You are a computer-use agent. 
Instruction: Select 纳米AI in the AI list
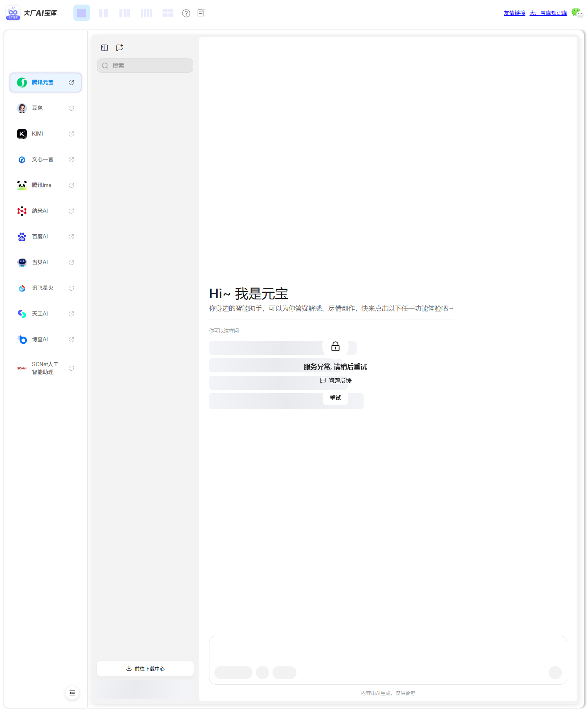[46, 211]
